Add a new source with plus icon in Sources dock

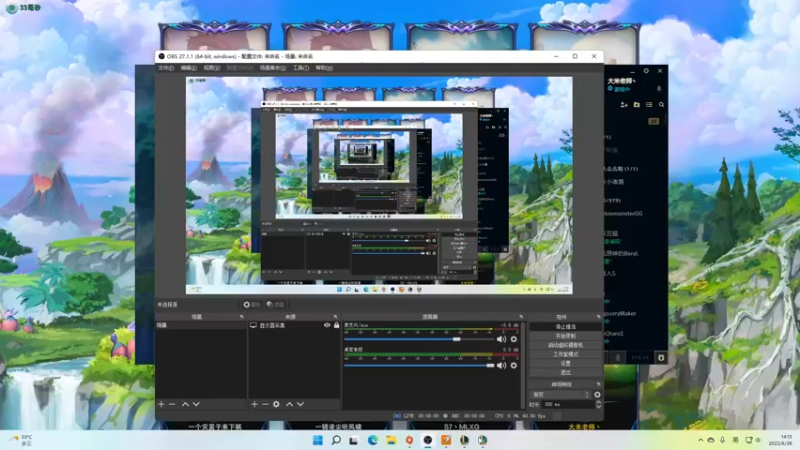point(255,404)
